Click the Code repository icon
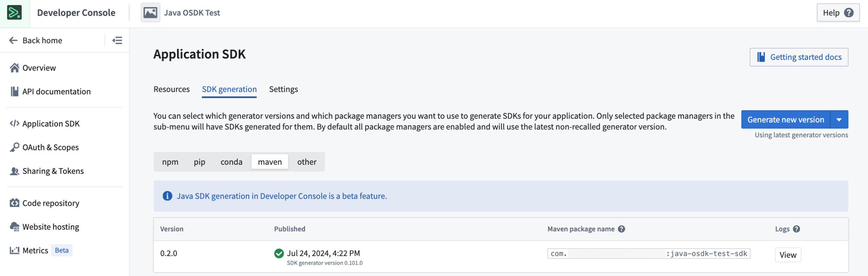868x276 pixels. click(14, 203)
